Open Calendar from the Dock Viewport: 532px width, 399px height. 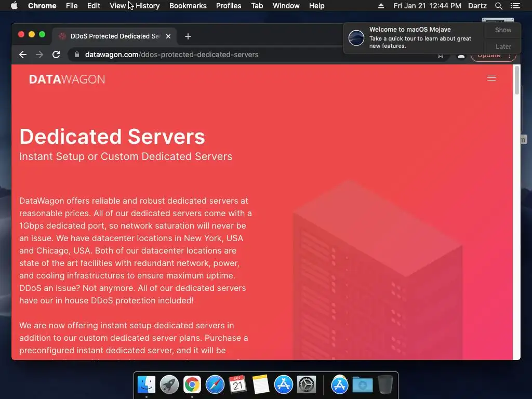pyautogui.click(x=237, y=385)
